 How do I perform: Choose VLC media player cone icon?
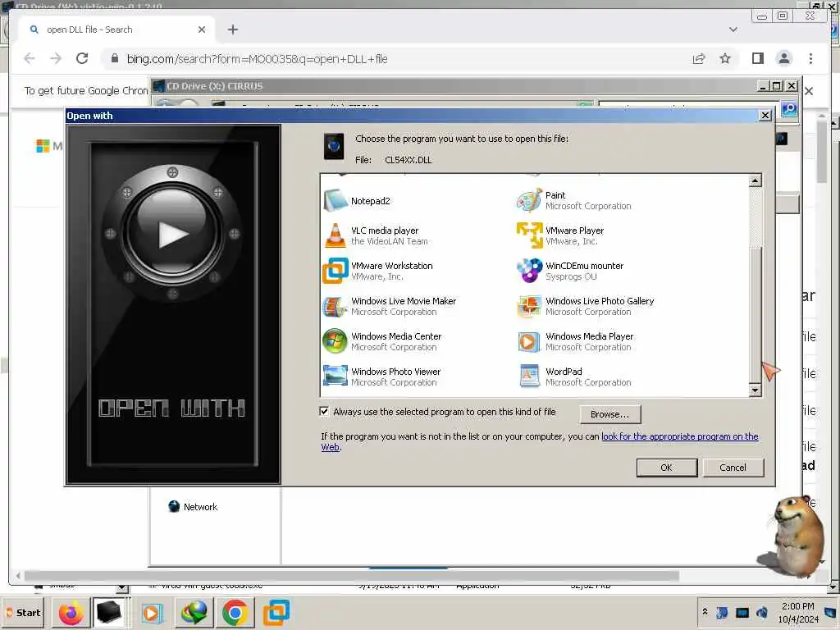tap(336, 235)
